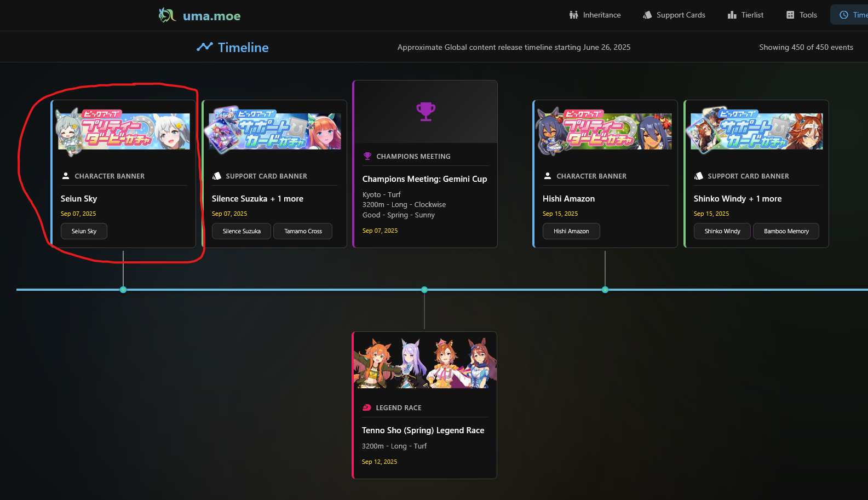
Task: Click the person icon on Seiun Sky card
Action: [66, 176]
